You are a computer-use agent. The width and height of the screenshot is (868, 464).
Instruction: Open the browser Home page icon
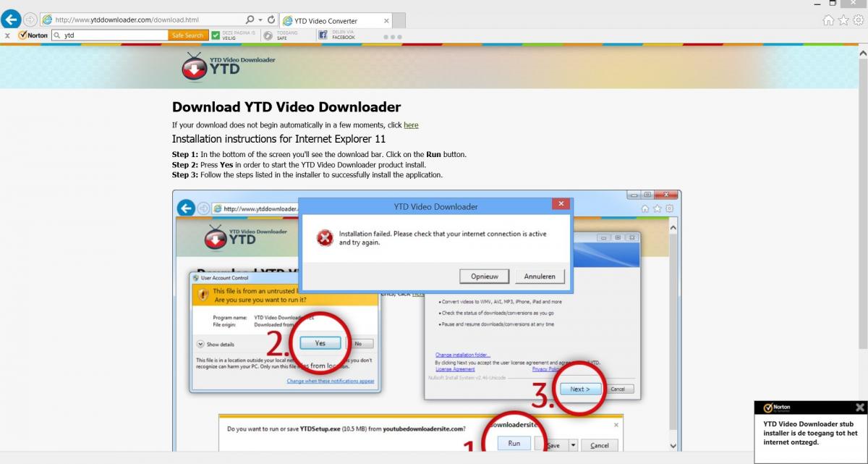tap(828, 20)
